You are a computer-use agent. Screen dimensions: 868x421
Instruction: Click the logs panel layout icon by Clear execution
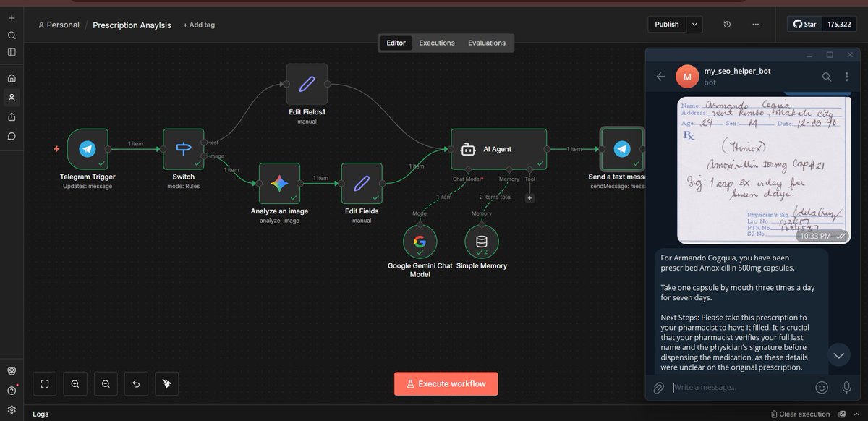(841, 414)
